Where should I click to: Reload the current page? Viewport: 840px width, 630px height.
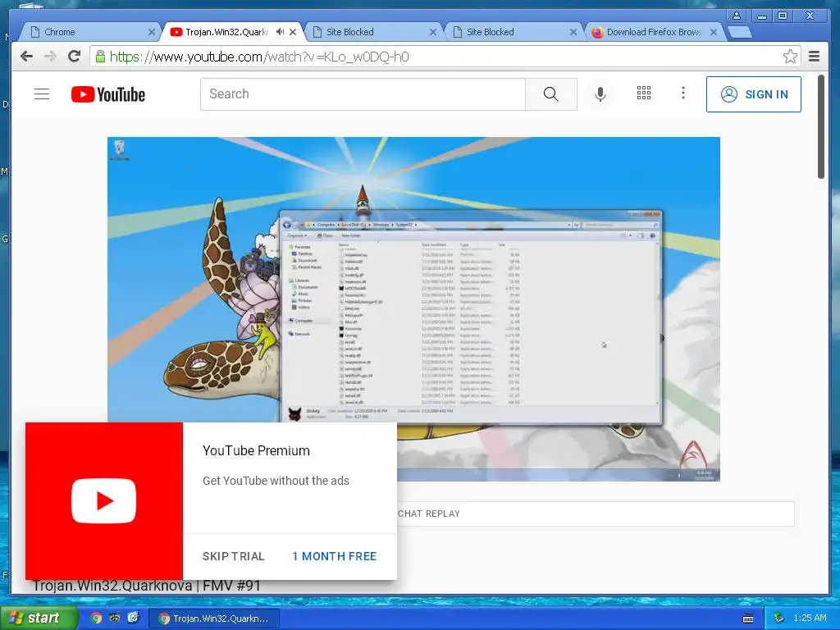coord(74,57)
